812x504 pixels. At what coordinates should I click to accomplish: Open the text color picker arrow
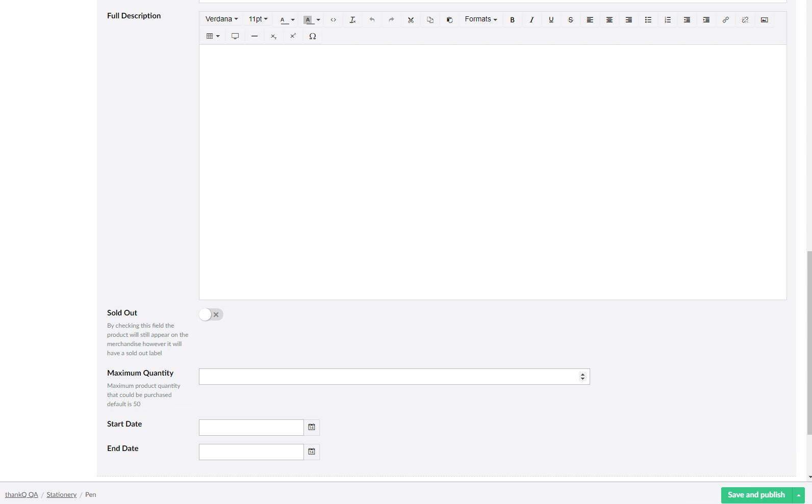click(x=293, y=20)
